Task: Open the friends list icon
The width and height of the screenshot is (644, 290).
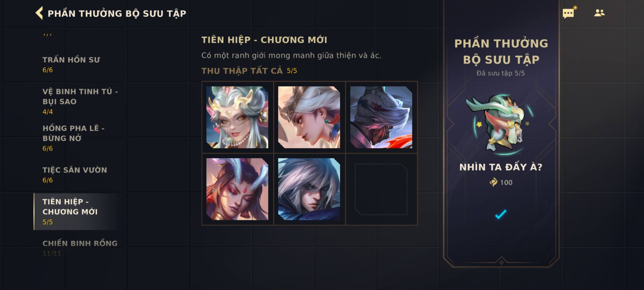Action: pos(599,13)
